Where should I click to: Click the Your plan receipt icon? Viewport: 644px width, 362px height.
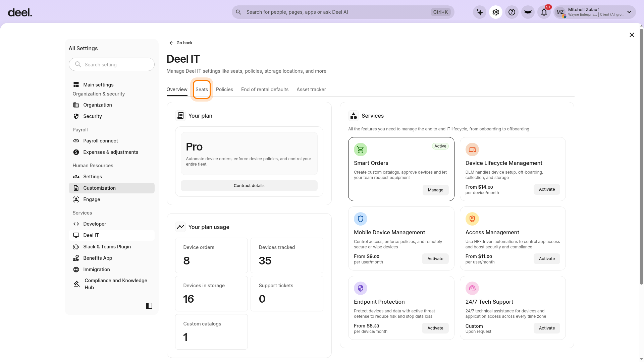click(x=180, y=116)
